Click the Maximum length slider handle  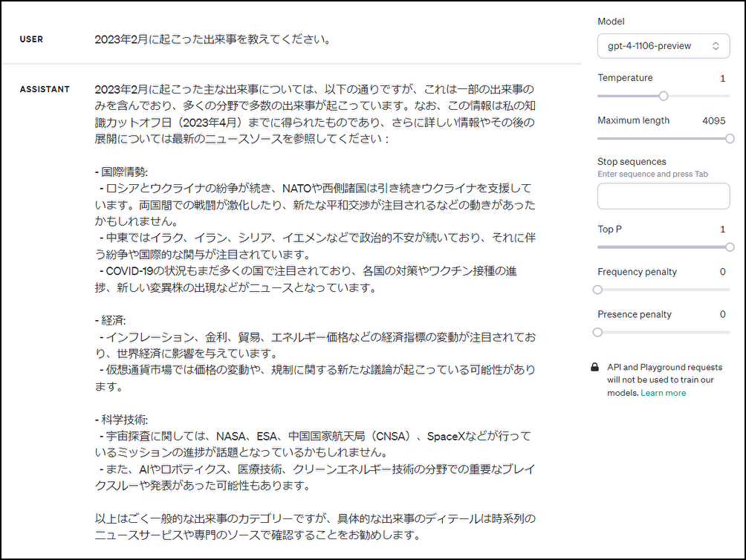tap(730, 139)
